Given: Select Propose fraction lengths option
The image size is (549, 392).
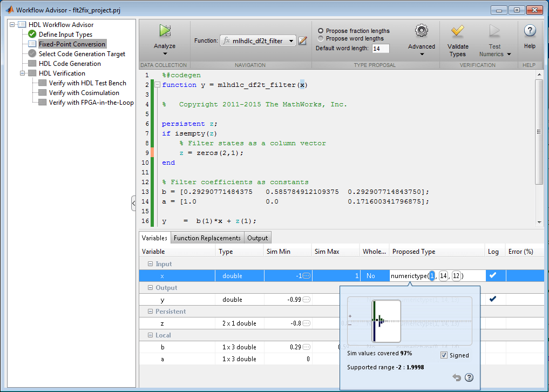Looking at the screenshot, I should pos(321,31).
